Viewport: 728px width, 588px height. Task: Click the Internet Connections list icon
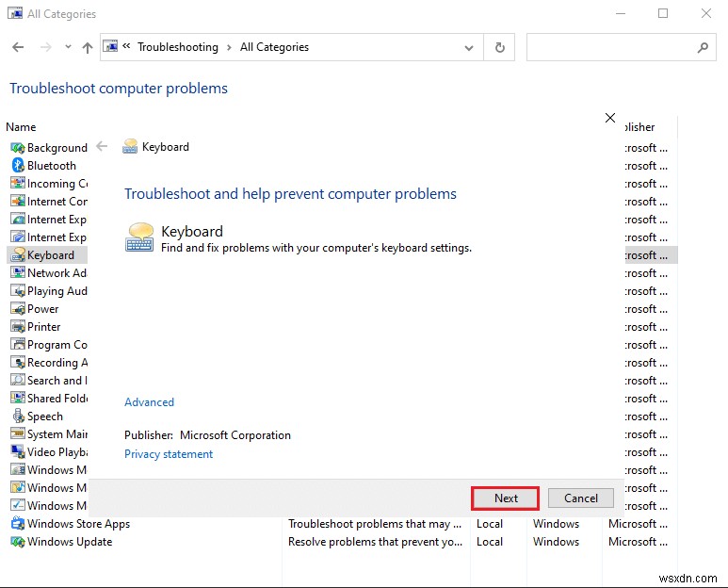click(x=18, y=201)
